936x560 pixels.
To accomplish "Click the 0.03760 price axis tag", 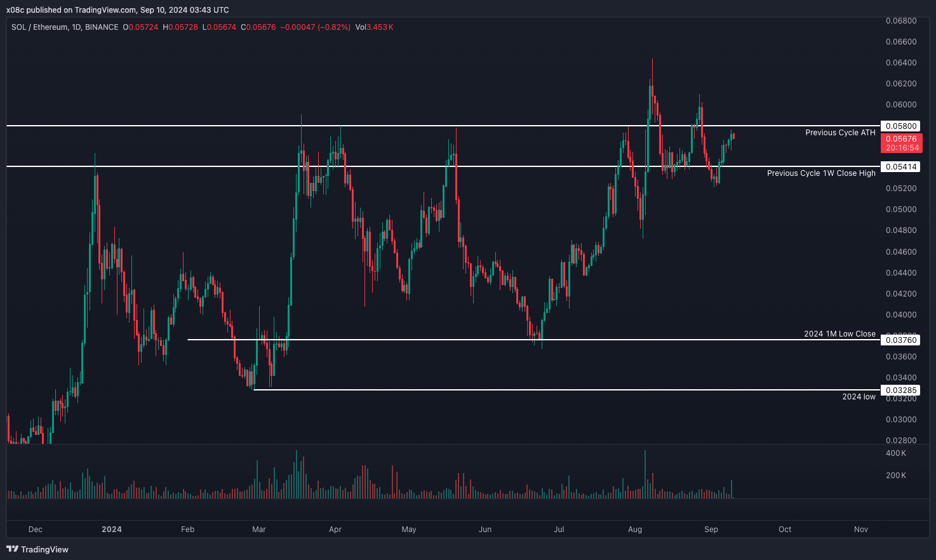I will (900, 340).
